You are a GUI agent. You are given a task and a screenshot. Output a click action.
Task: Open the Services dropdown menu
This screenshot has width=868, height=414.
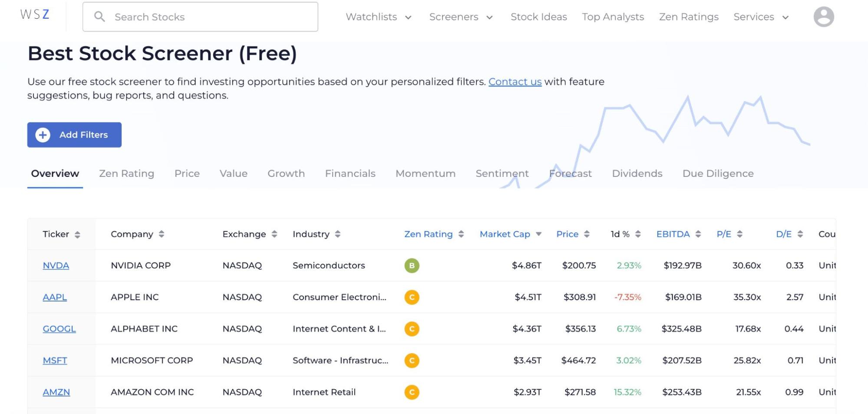pyautogui.click(x=761, y=17)
